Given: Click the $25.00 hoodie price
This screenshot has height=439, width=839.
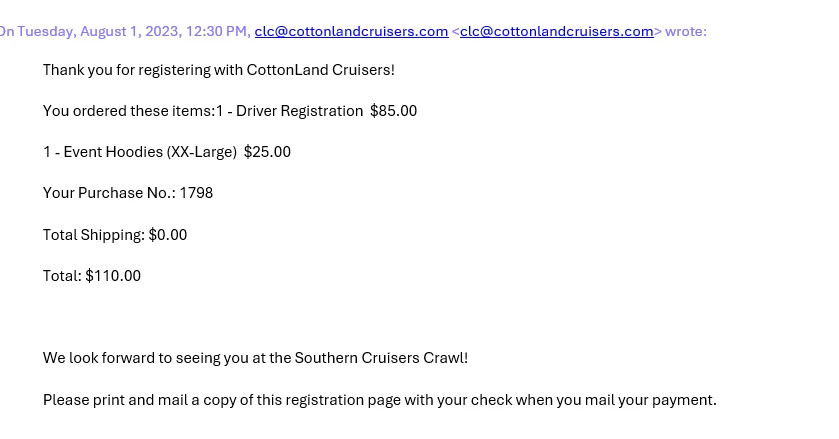Looking at the screenshot, I should (x=267, y=152).
